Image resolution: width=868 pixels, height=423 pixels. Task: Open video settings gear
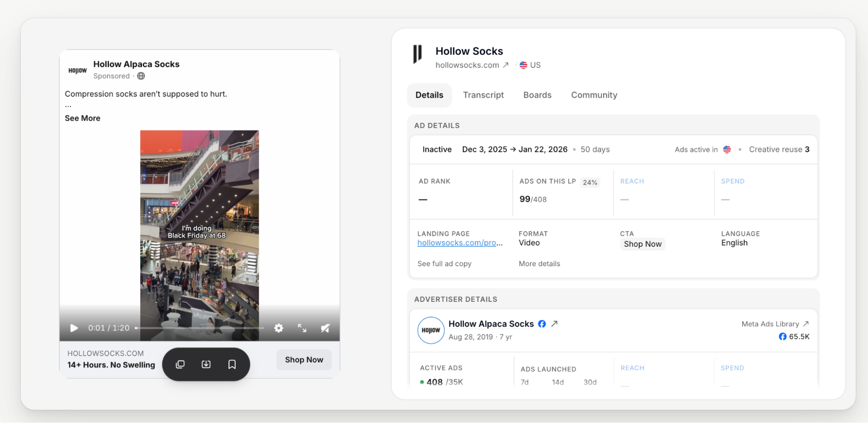[x=279, y=328]
